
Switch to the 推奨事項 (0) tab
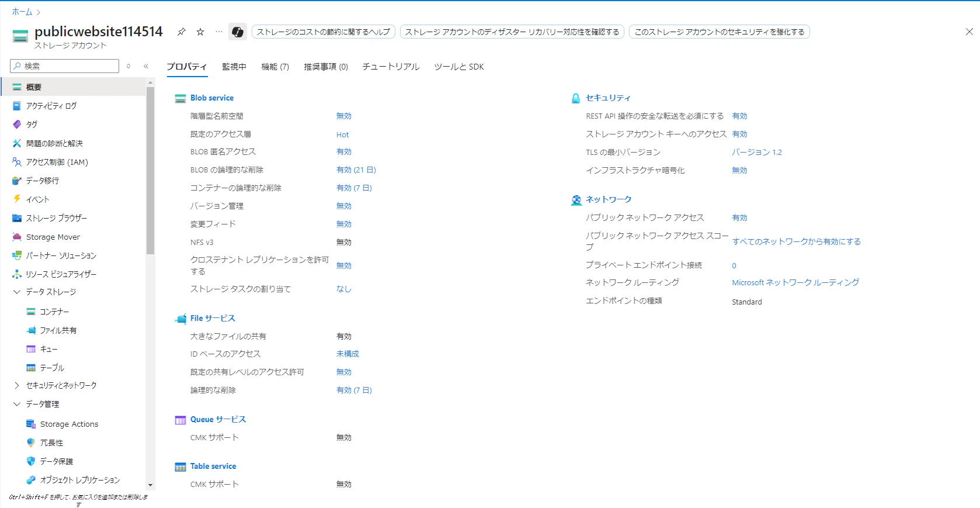326,67
